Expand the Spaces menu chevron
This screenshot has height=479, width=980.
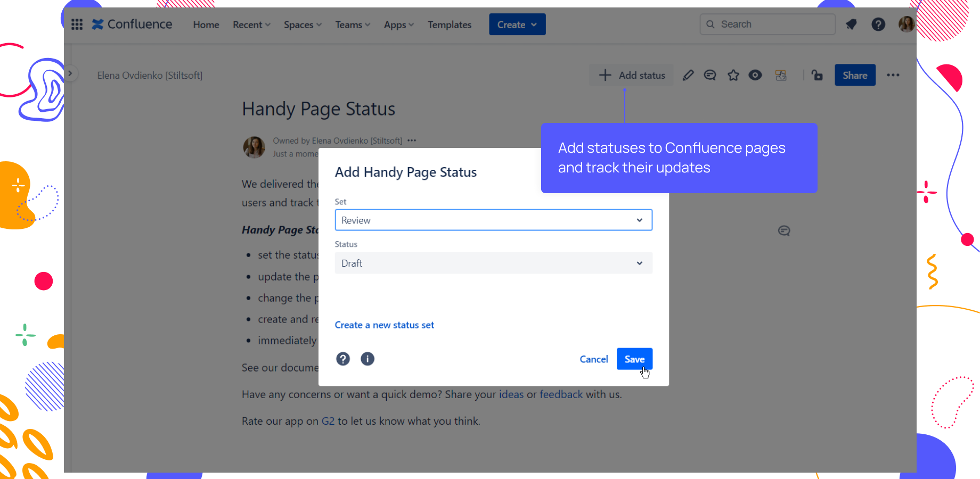(x=318, y=24)
